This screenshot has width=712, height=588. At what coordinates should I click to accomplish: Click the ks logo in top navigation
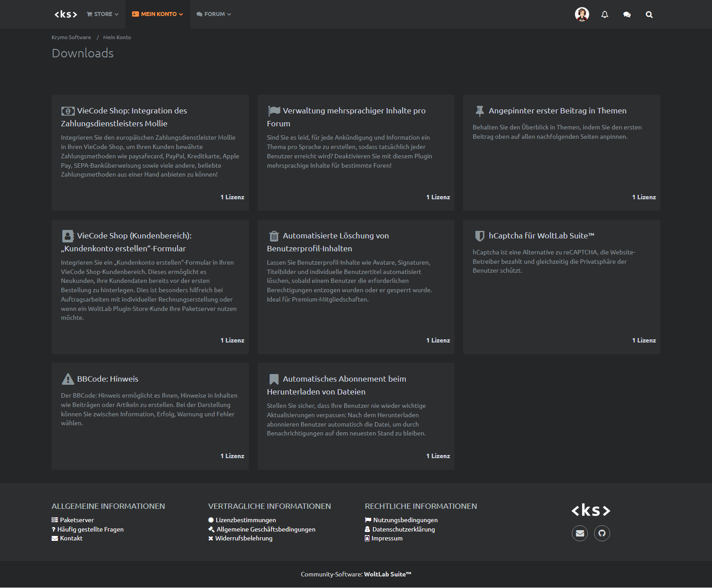pyautogui.click(x=66, y=14)
